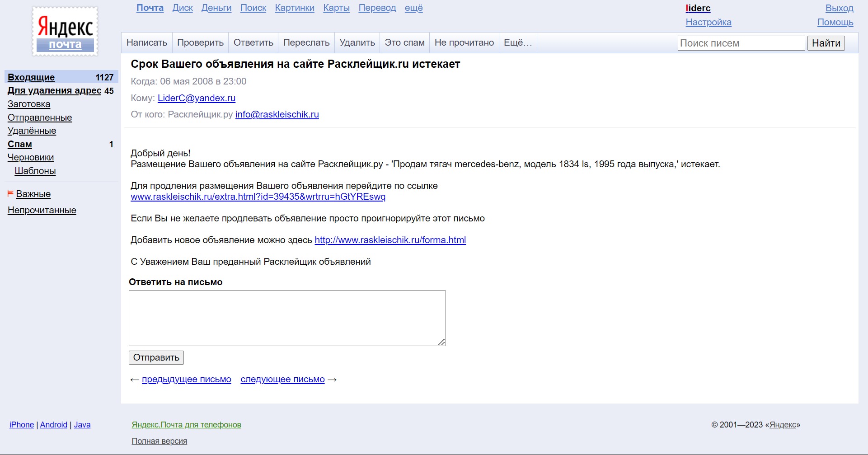Click inside the reply text area
868x455 pixels.
tap(287, 318)
